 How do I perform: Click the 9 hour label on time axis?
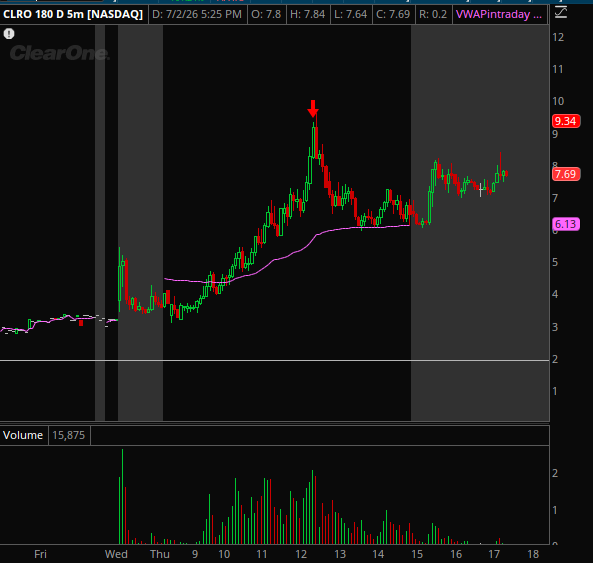[195, 554]
